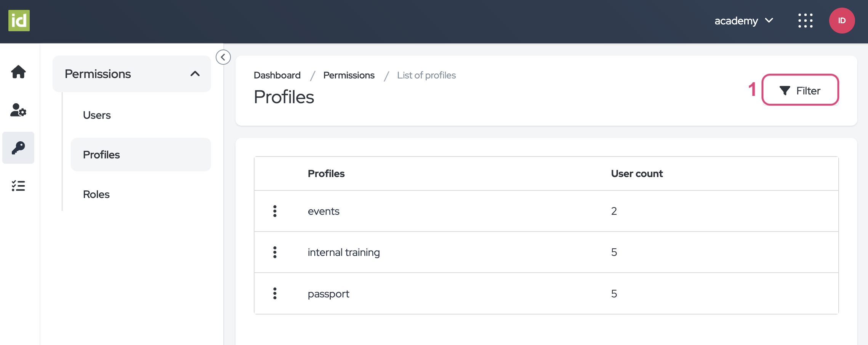Click the green id logo
This screenshot has width=868, height=345.
(x=19, y=21)
